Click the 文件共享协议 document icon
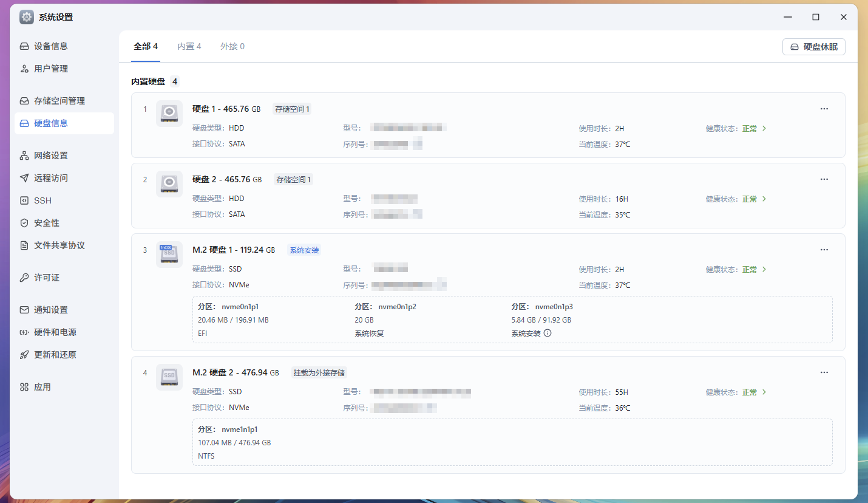Viewport: 868px width, 503px height. point(24,245)
